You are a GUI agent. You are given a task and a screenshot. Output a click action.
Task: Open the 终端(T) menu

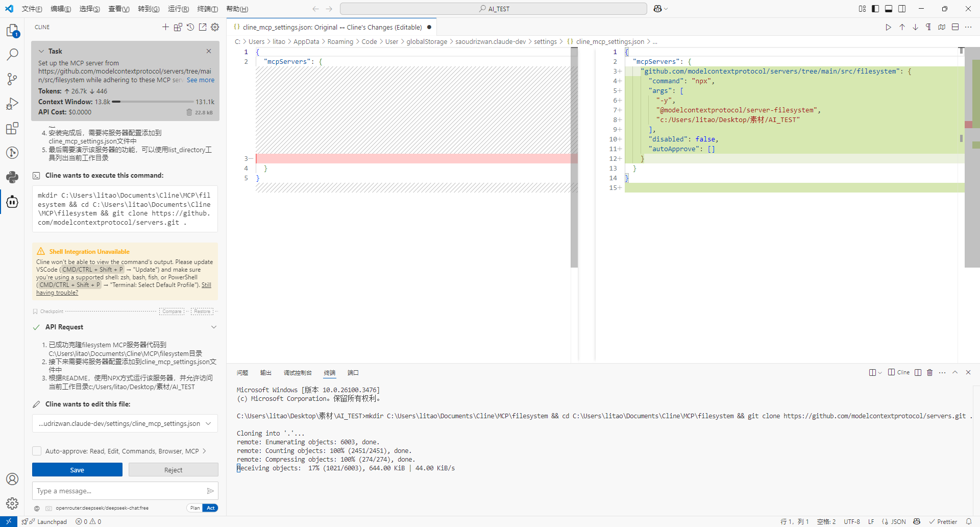tap(207, 9)
